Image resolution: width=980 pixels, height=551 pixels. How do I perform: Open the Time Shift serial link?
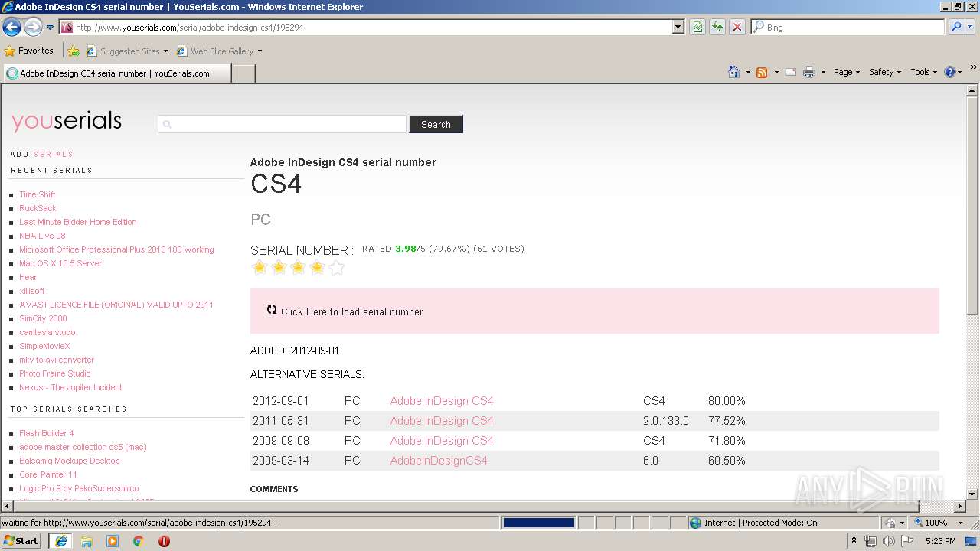click(x=37, y=194)
